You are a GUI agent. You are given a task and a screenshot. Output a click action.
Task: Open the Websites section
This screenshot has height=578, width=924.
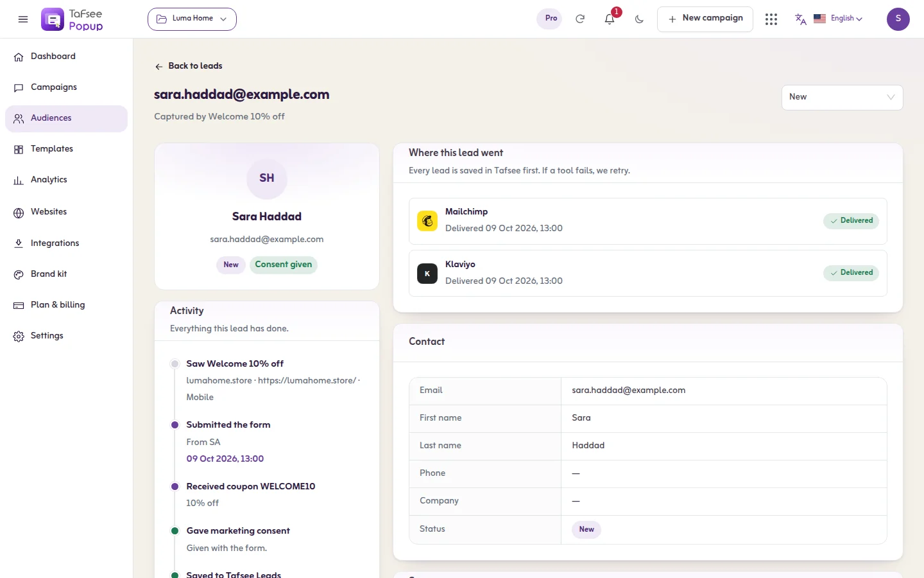tap(66, 212)
